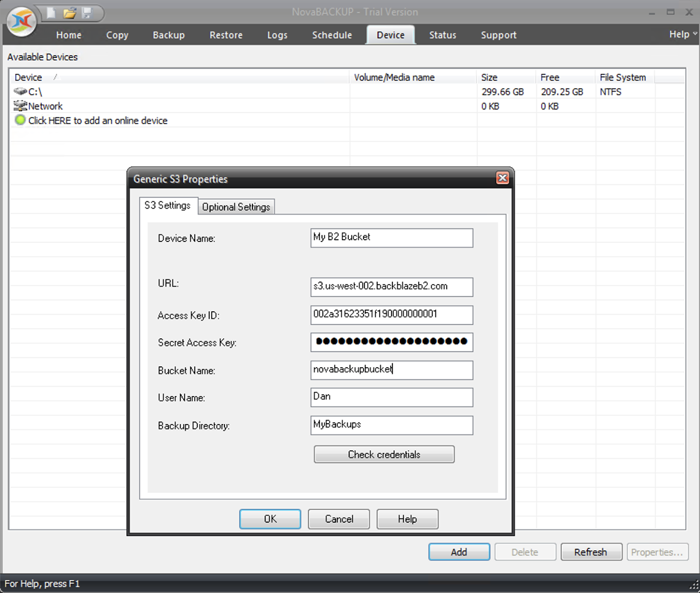Go to the Status tab

point(442,35)
